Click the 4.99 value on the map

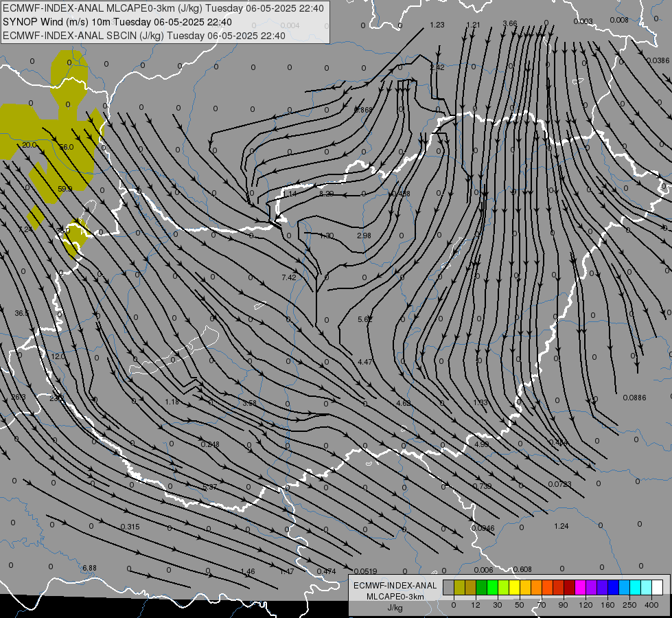481,444
